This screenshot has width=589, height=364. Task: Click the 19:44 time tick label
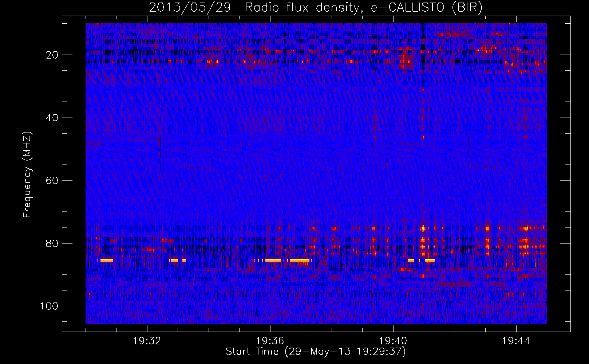pyautogui.click(x=516, y=341)
